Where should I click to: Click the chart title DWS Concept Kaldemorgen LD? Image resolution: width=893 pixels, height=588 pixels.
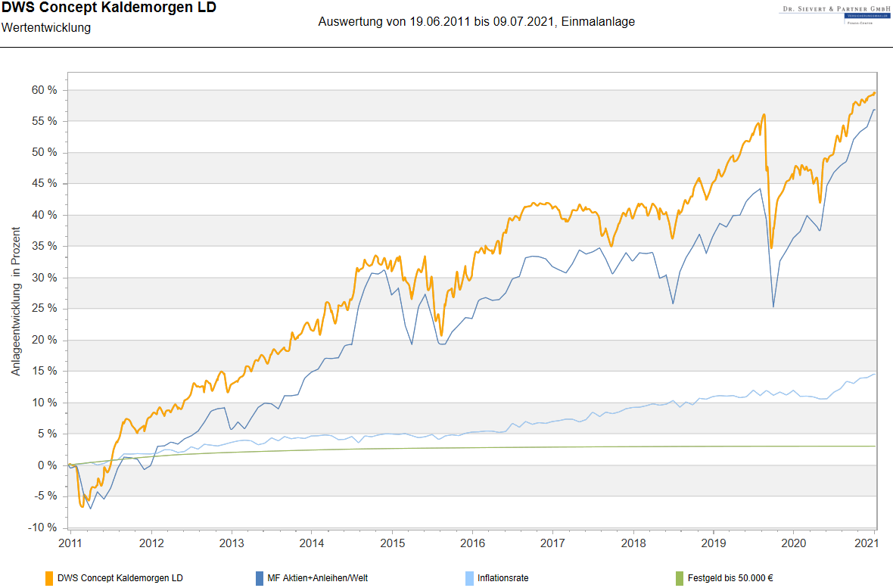(109, 8)
